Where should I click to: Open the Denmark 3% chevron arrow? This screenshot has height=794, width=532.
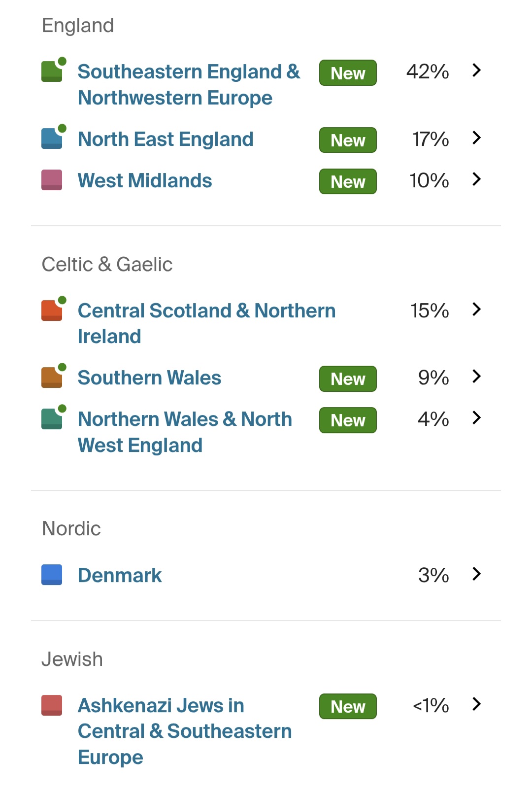coord(476,574)
